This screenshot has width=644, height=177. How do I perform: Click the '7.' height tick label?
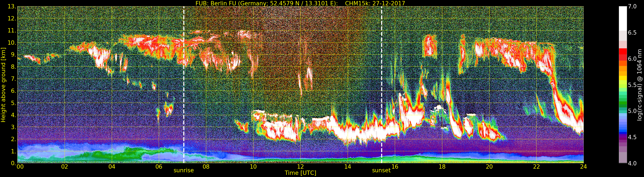pyautogui.click(x=14, y=79)
